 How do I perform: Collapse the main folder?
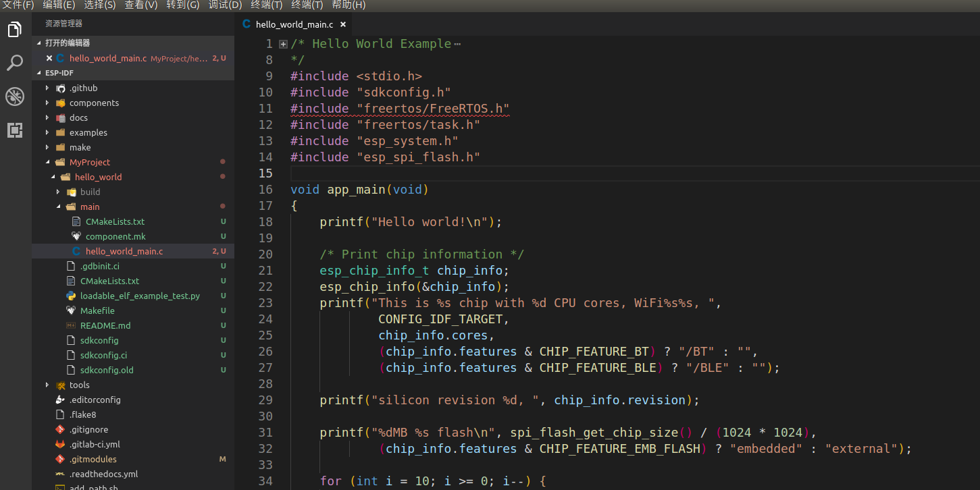(58, 207)
